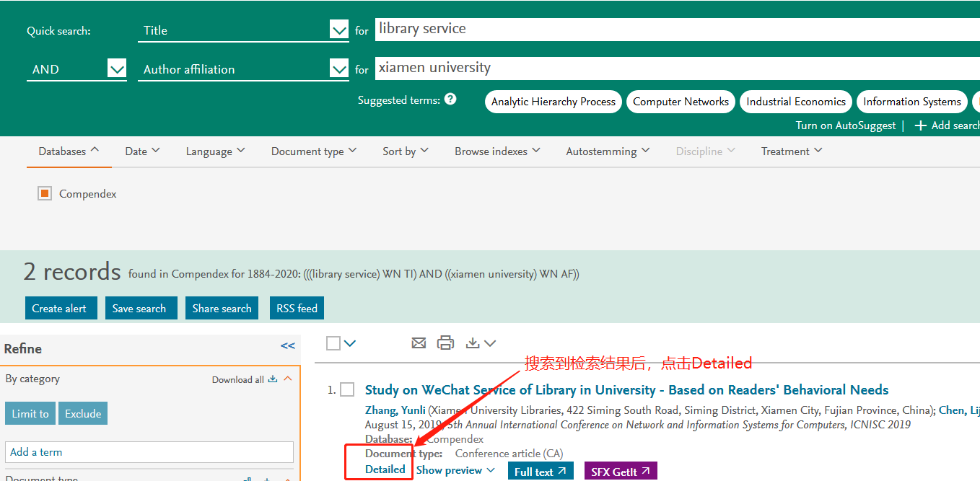Click the Create alert button
Image resolution: width=980 pixels, height=481 pixels.
tap(59, 308)
